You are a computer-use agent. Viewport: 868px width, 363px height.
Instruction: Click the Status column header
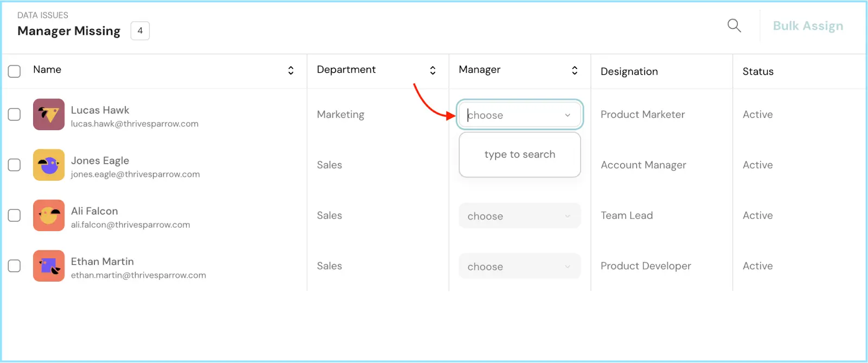[758, 72]
